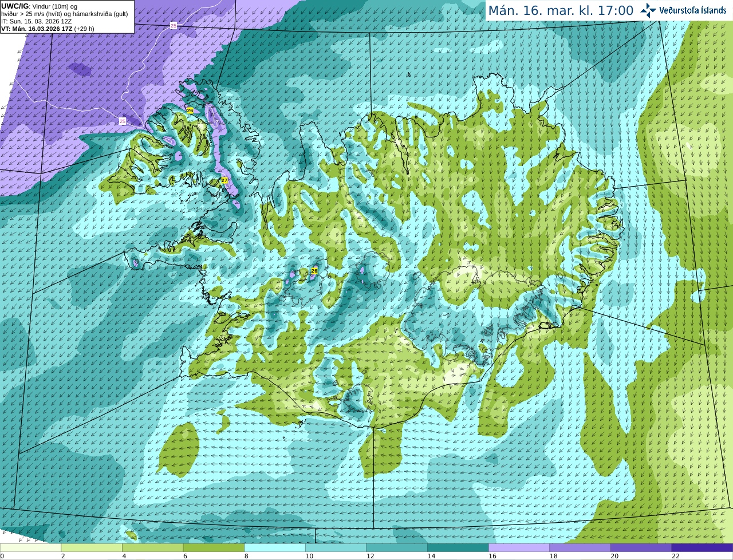Screen dimensions: 733x560
Task: Pick the 8–10 m/s light cyan legend swatch
Action: pyautogui.click(x=275, y=548)
